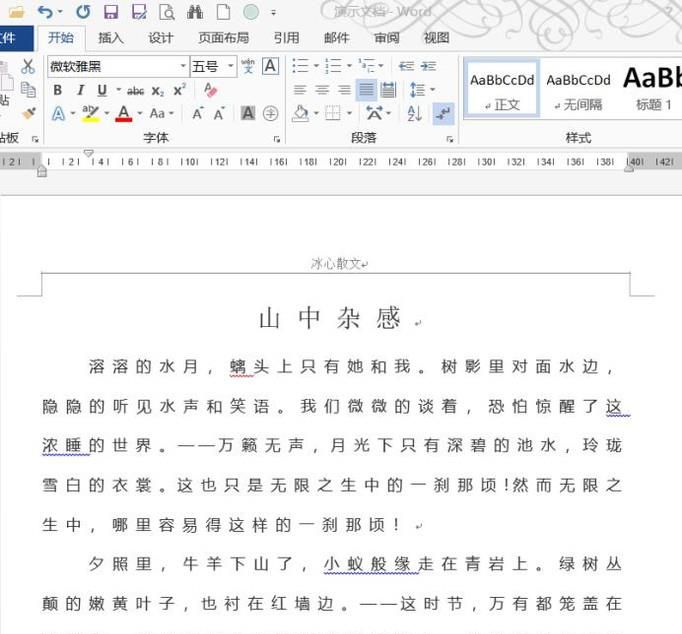Image resolution: width=682 pixels, height=634 pixels.
Task: Open Customize Quick Access Toolbar dropdown
Action: coord(274,12)
